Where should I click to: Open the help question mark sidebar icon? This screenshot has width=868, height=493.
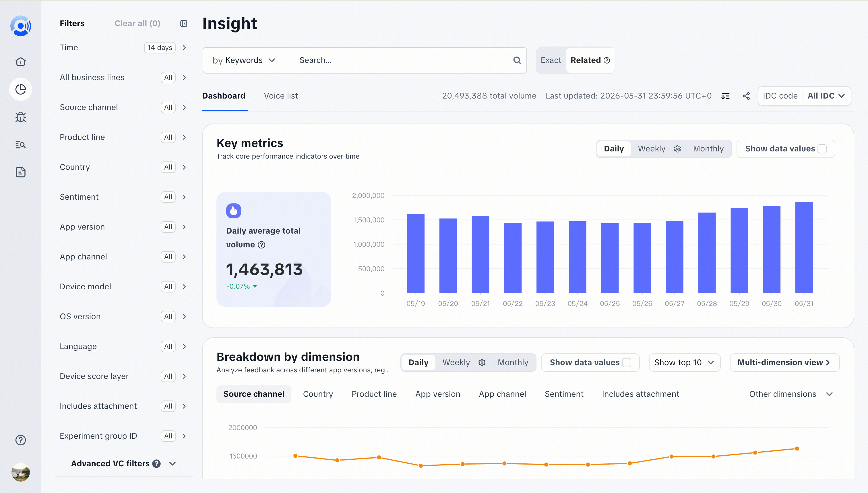21,440
